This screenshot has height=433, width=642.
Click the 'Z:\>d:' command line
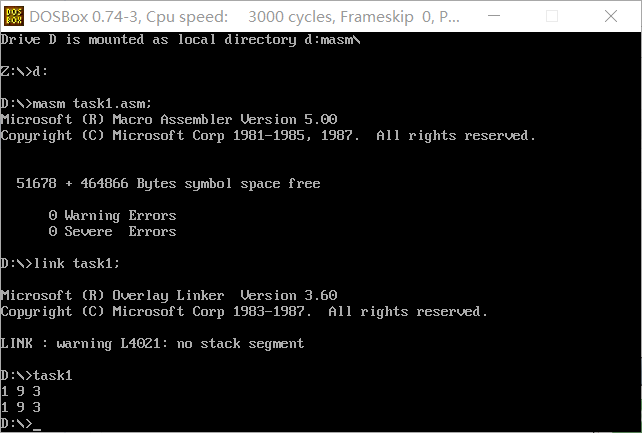point(24,71)
